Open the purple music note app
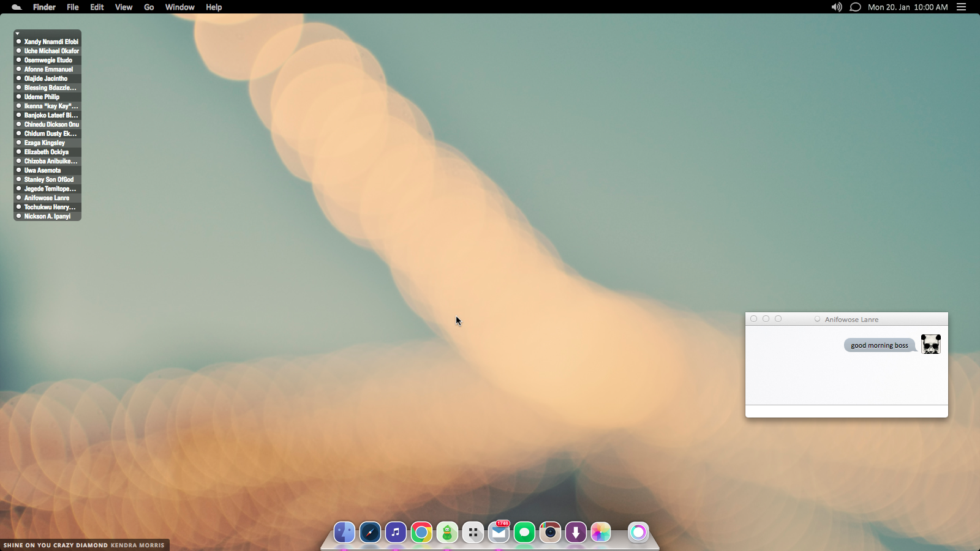This screenshot has height=551, width=980. 396,533
